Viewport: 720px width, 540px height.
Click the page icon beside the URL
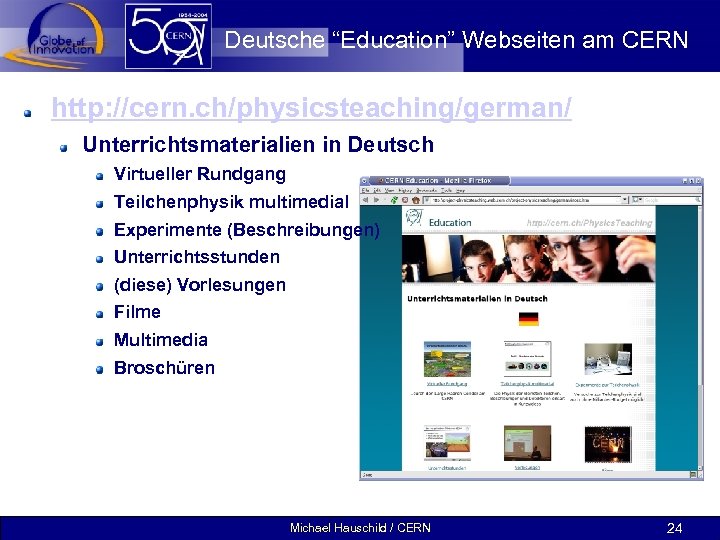[x=427, y=200]
